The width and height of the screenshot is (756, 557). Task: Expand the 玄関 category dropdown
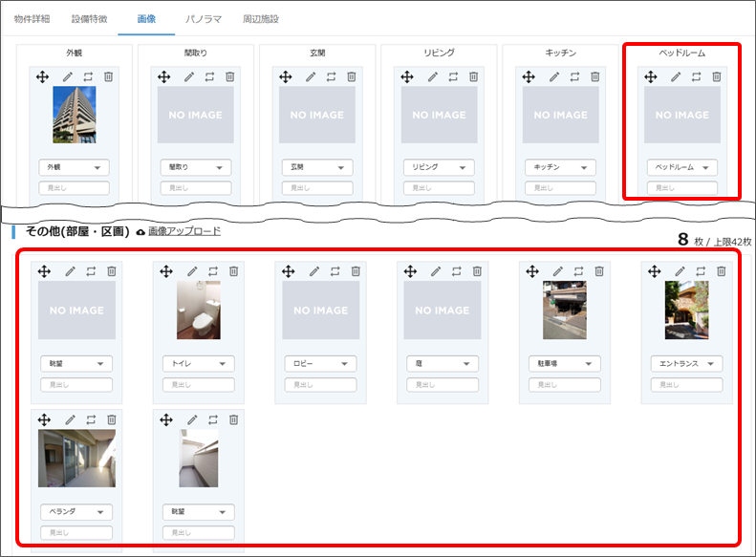(x=317, y=167)
